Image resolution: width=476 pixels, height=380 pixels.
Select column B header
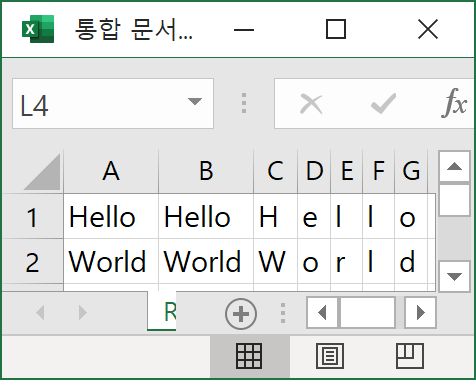click(x=206, y=171)
